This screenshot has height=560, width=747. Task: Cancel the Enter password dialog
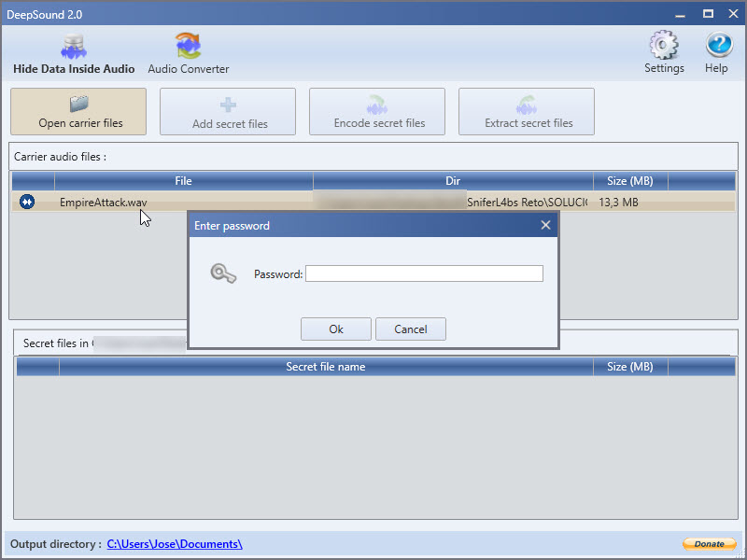tap(411, 329)
